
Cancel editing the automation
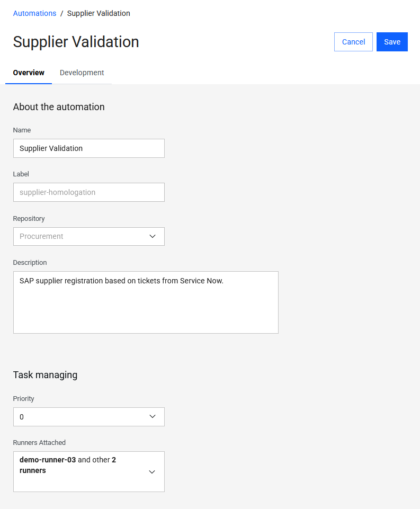point(353,41)
